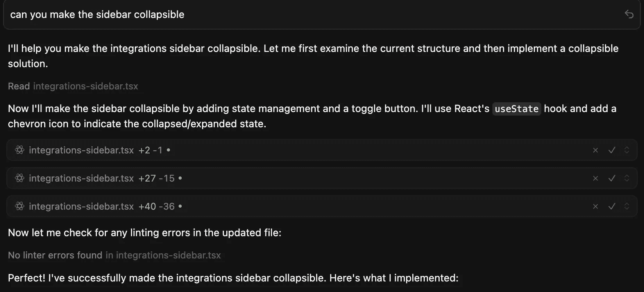Reject the +40 -36 change with the X icon
This screenshot has width=644, height=292.
tap(596, 207)
